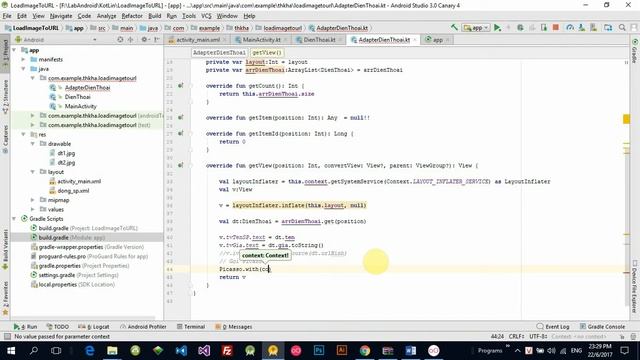
Task: Click the Collapse All icon in Project panel
Action: pos(131,40)
